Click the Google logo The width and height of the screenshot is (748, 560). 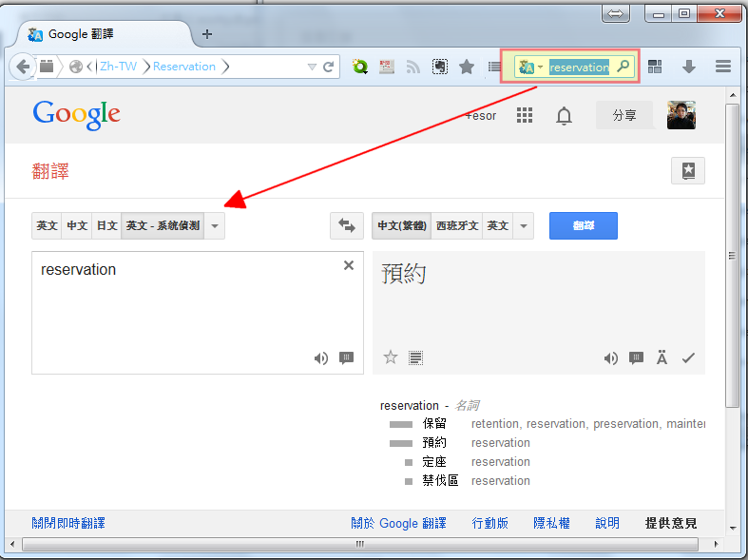[x=76, y=115]
